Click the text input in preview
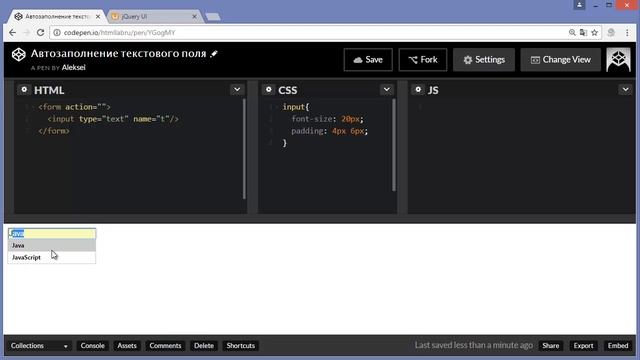640x360 pixels. [52, 233]
